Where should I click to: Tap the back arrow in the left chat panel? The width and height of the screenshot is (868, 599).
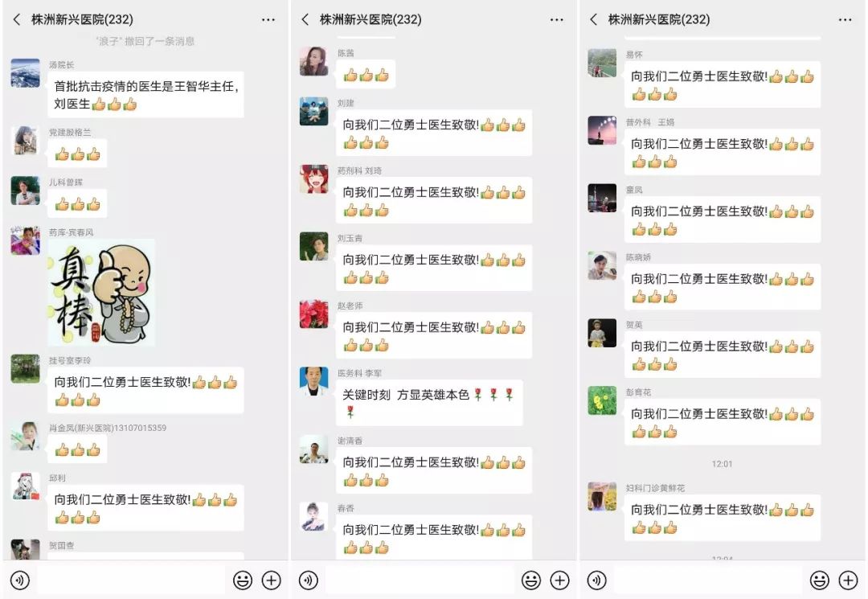click(x=17, y=20)
